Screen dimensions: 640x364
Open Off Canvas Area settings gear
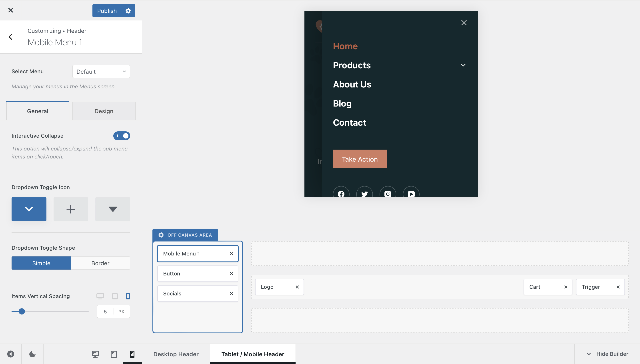161,235
